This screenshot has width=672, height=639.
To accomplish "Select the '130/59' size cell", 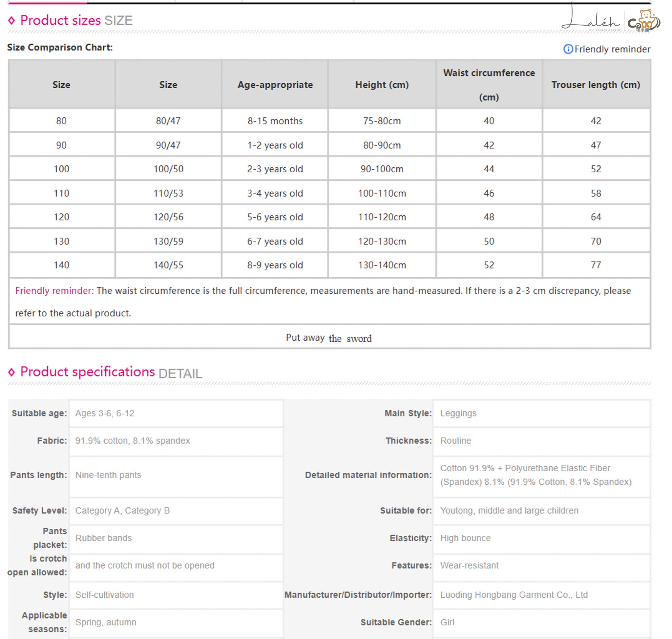I will tap(168, 241).
